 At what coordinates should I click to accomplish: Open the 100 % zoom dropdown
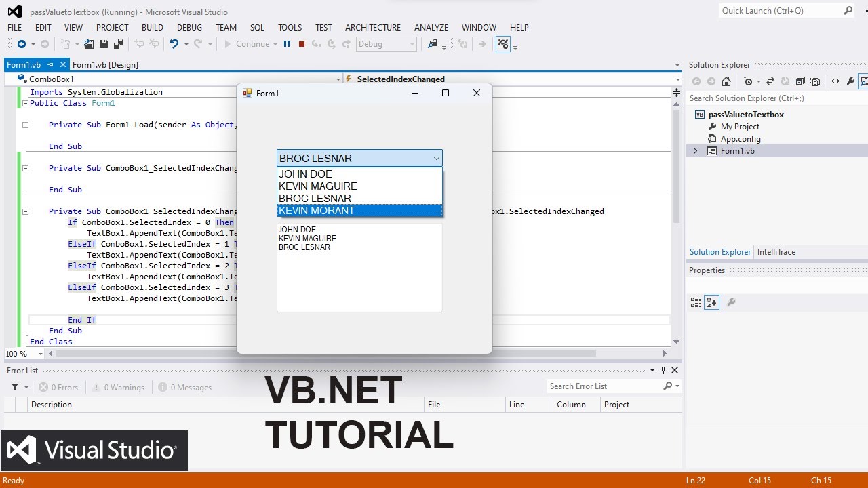tap(41, 354)
